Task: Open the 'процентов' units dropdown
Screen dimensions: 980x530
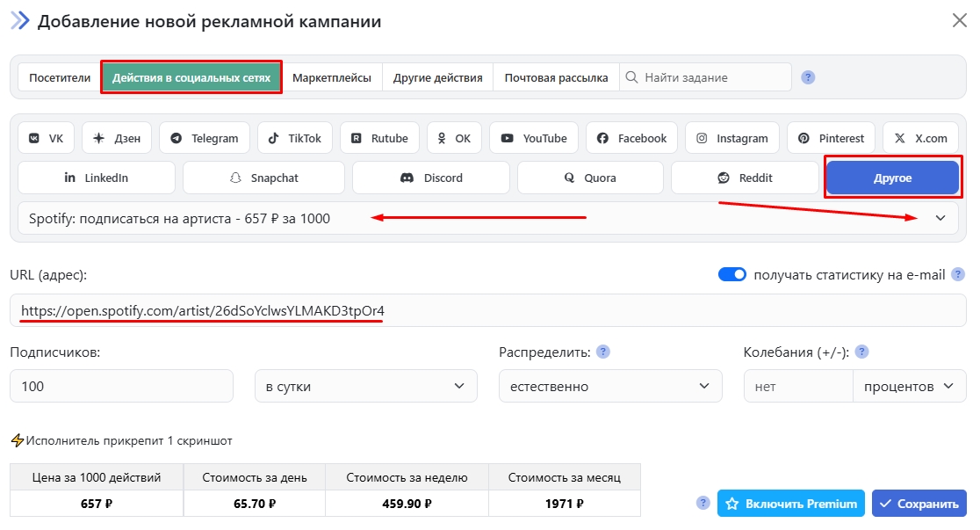Action: pos(909,386)
